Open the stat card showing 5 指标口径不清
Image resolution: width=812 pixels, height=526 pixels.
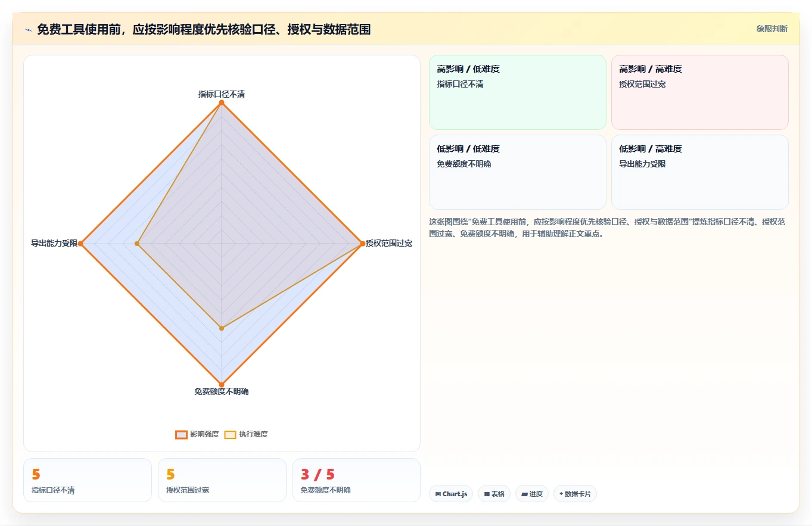point(88,480)
